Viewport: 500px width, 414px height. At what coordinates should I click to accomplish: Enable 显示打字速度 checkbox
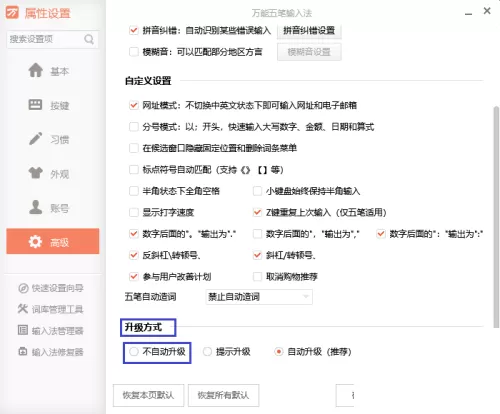pos(134,212)
